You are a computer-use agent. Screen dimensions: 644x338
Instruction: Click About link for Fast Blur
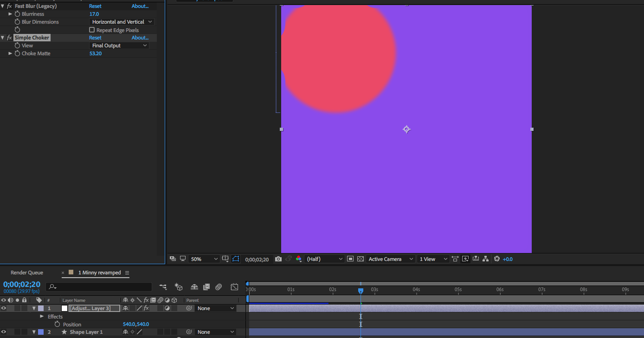[x=140, y=6]
